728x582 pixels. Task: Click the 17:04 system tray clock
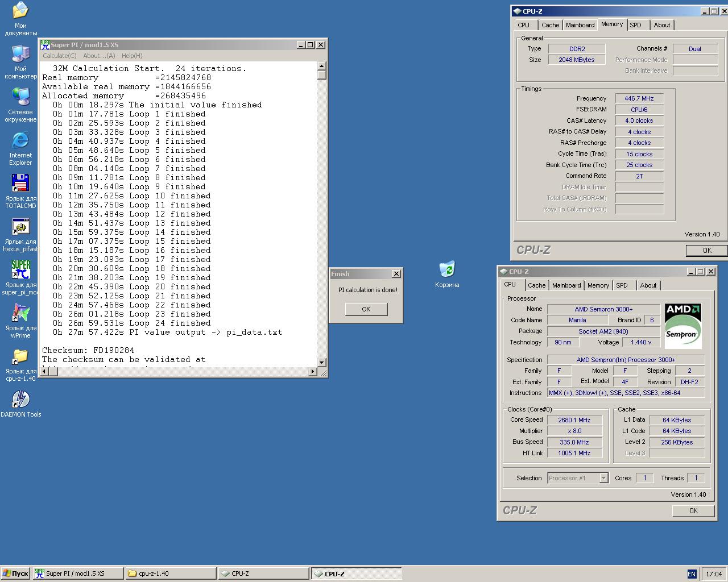714,574
